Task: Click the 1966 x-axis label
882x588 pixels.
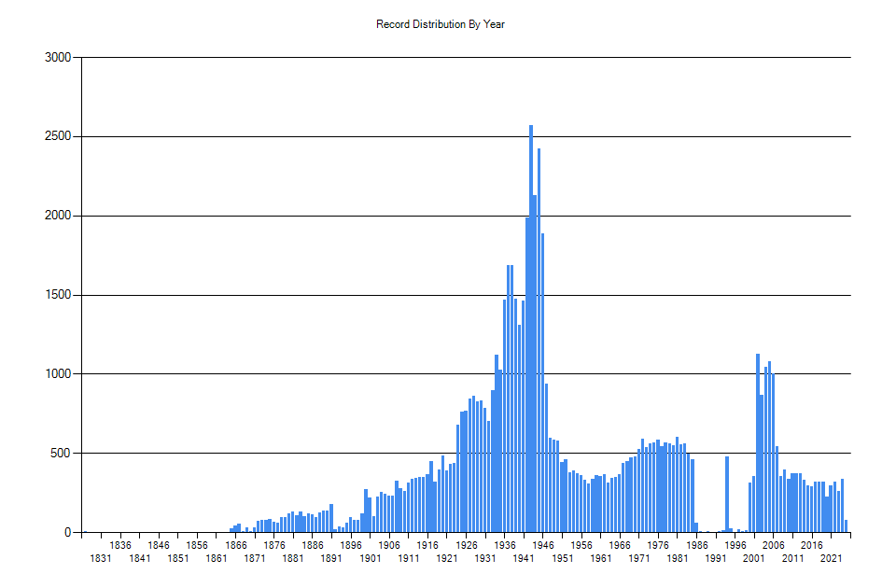Action: [620, 545]
